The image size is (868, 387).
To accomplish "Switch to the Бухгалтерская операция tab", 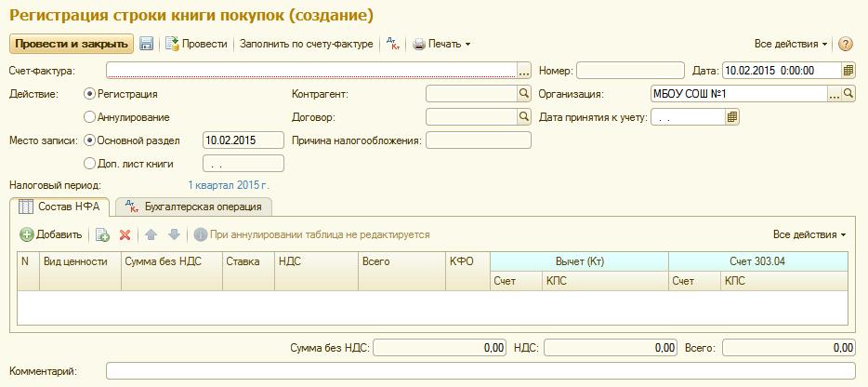I will [193, 207].
